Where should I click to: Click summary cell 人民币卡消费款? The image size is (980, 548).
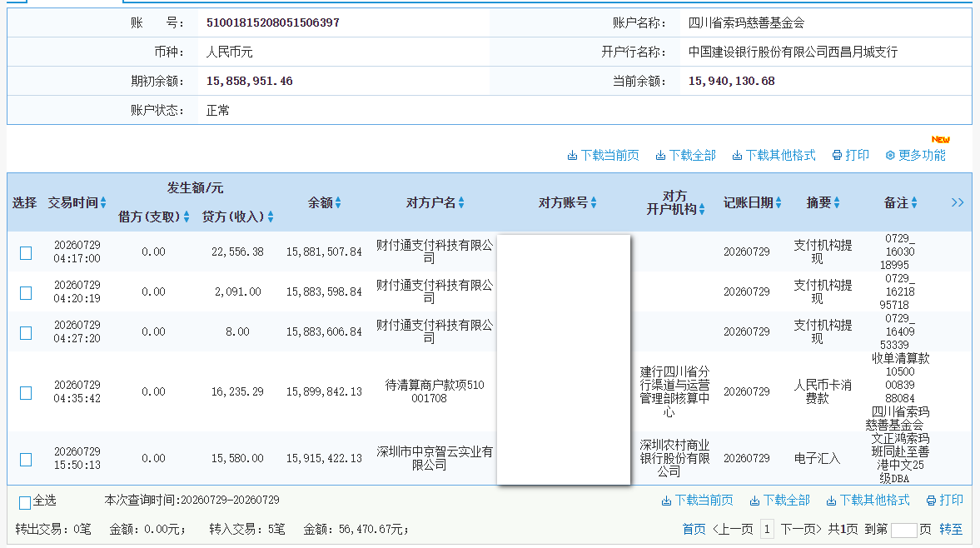(823, 391)
